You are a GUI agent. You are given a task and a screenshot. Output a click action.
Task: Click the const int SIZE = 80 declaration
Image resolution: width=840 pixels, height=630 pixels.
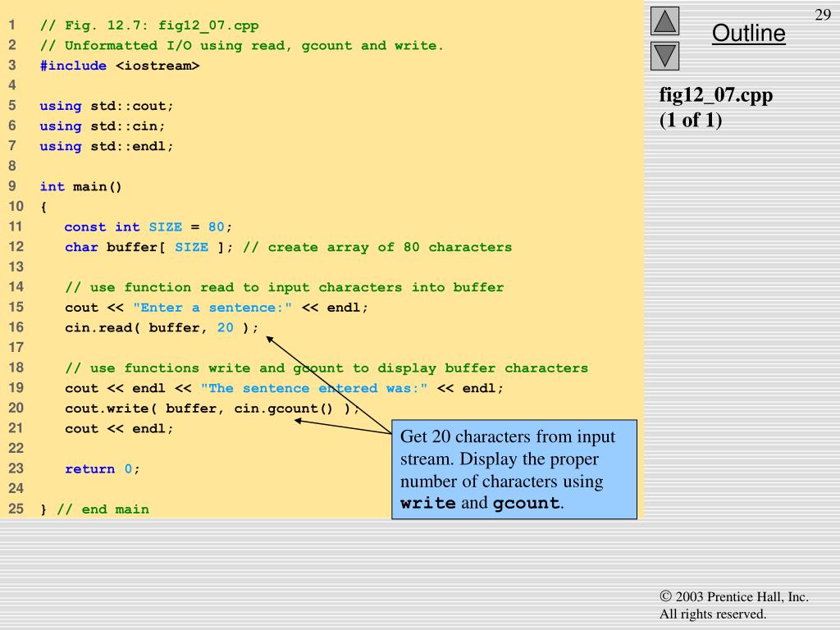[x=148, y=226]
